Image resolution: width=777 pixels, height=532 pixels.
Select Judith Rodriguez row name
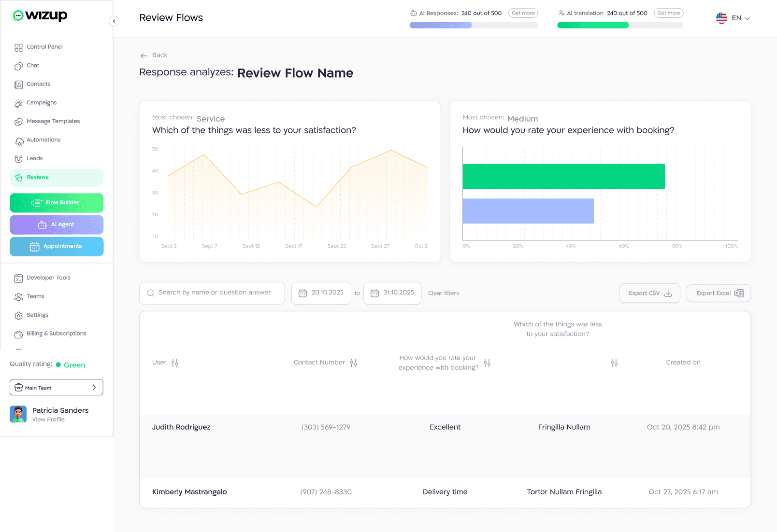pyautogui.click(x=181, y=427)
